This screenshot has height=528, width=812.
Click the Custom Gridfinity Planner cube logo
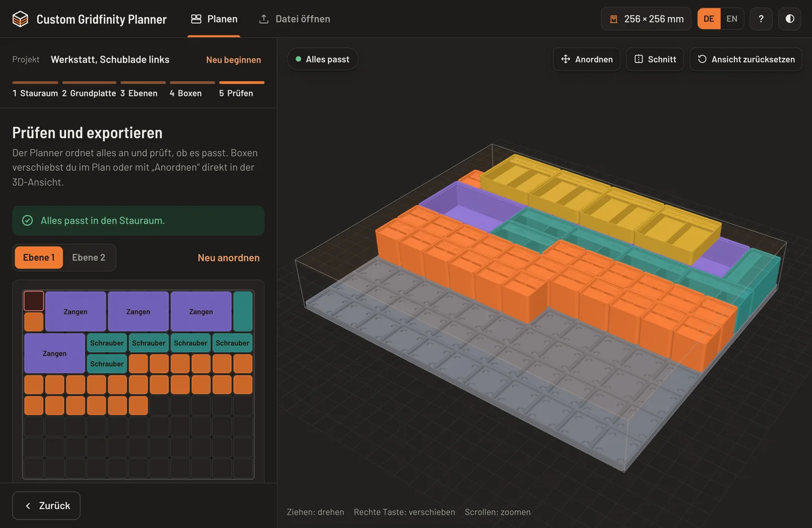point(20,19)
